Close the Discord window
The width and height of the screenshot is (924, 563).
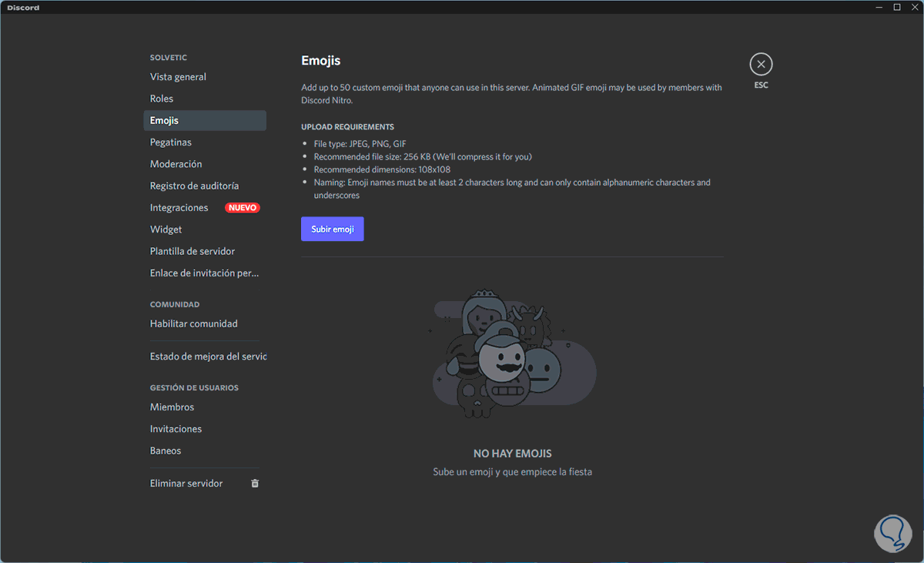point(914,7)
